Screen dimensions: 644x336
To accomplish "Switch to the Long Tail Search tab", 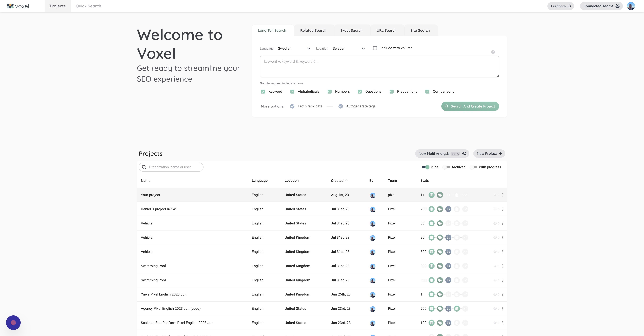I will tap(272, 31).
